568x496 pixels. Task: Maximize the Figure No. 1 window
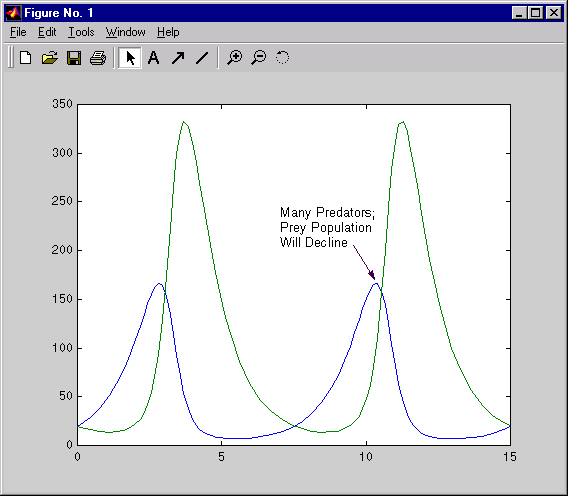(536, 13)
